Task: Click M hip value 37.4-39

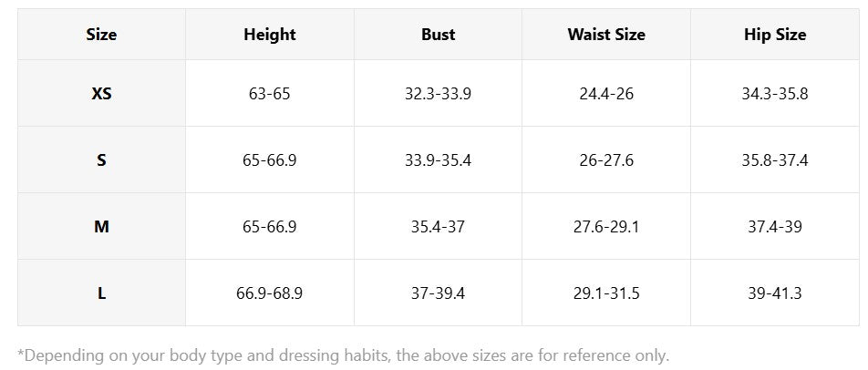Action: click(775, 226)
